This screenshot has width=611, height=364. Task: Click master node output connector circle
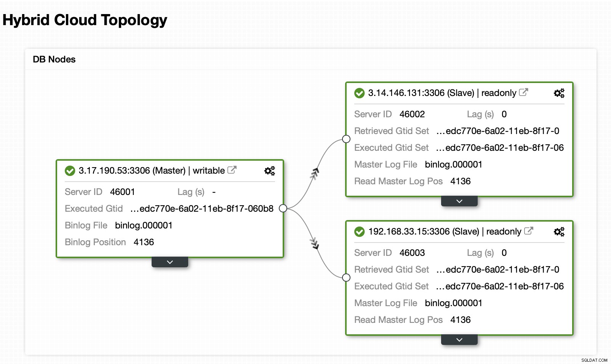point(283,208)
